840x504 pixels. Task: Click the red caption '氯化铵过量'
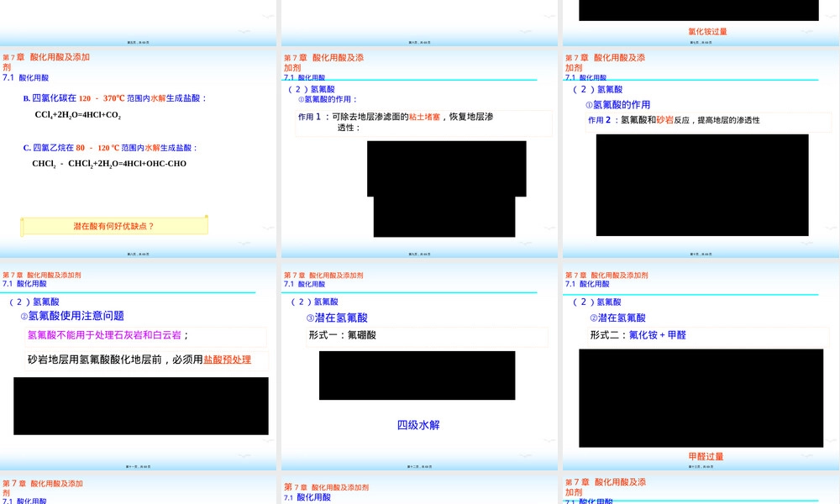tap(707, 32)
